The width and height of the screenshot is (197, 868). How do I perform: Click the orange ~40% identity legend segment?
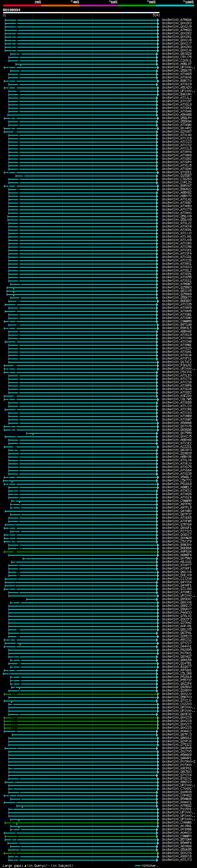click(x=60, y=6)
